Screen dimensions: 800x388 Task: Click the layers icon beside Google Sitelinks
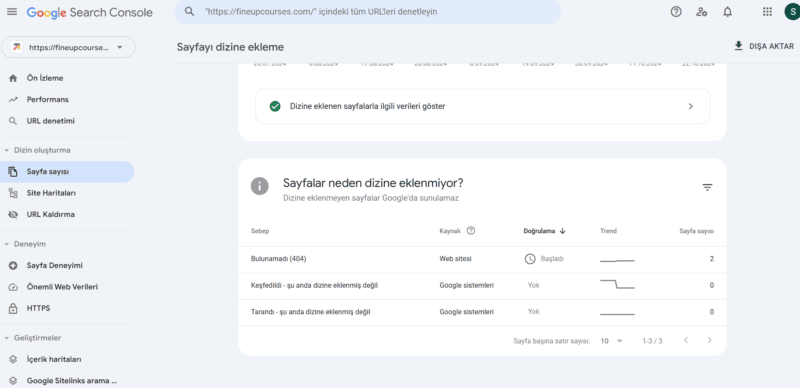click(13, 381)
